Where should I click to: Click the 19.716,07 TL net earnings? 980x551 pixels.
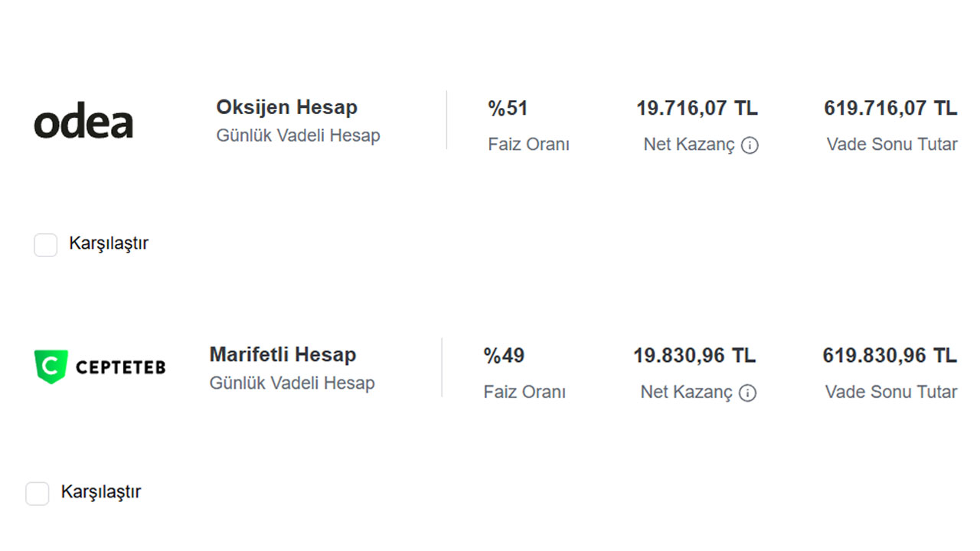[x=697, y=109]
